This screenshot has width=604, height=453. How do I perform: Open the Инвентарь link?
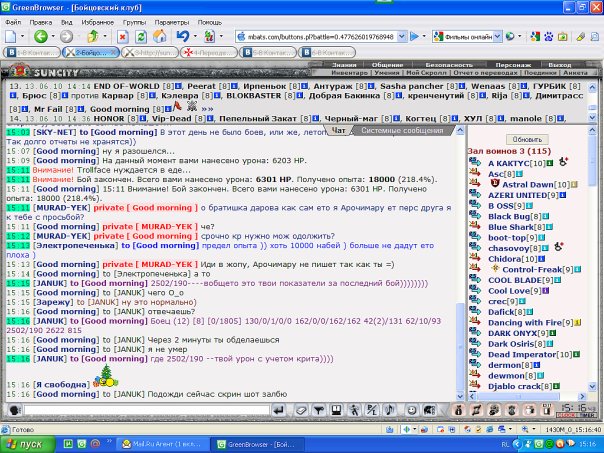point(349,72)
